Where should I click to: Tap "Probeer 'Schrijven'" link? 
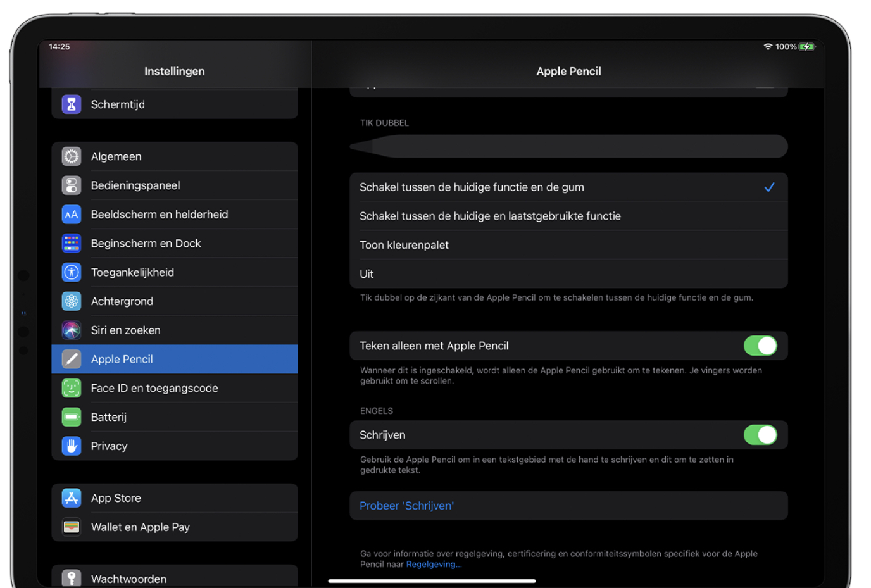point(407,506)
